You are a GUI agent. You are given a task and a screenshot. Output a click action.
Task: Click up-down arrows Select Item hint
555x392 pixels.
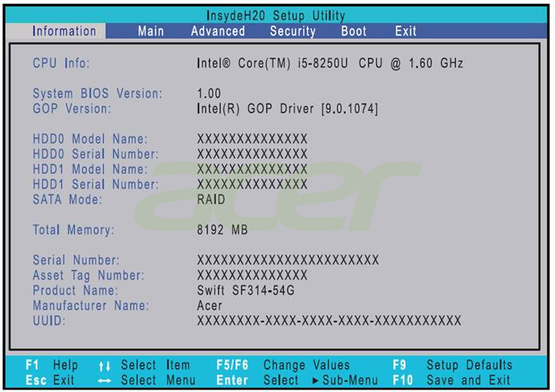pos(144,365)
